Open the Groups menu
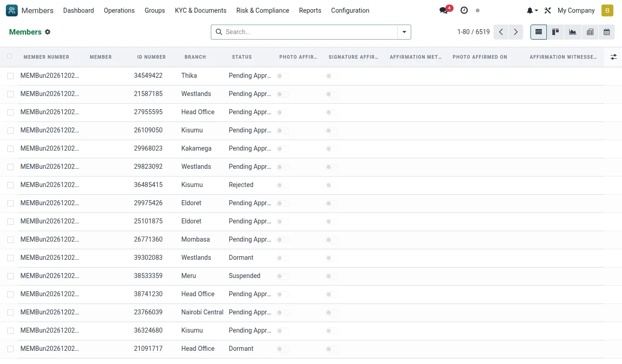The width and height of the screenshot is (622, 364). (x=155, y=10)
